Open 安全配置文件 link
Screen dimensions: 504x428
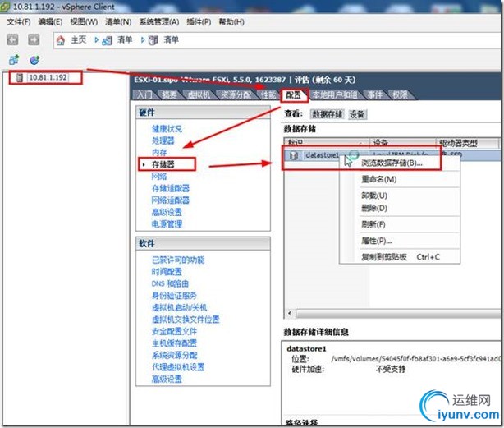(x=174, y=331)
